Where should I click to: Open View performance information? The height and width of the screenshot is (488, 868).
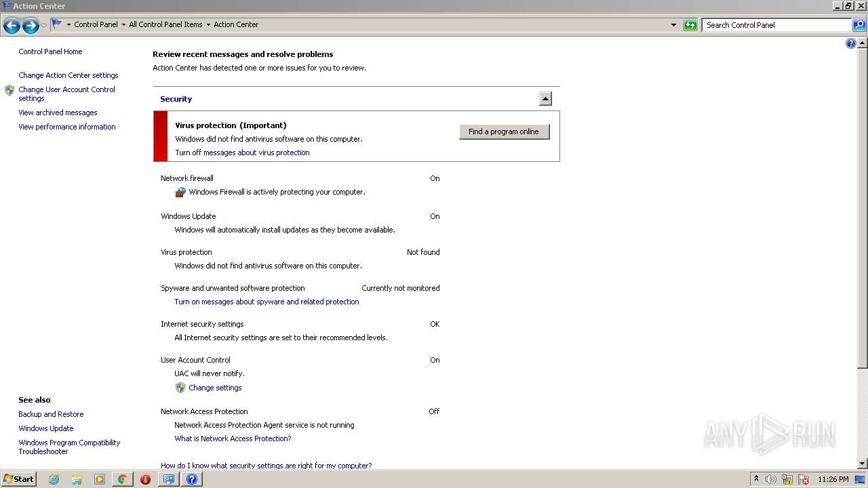click(67, 127)
